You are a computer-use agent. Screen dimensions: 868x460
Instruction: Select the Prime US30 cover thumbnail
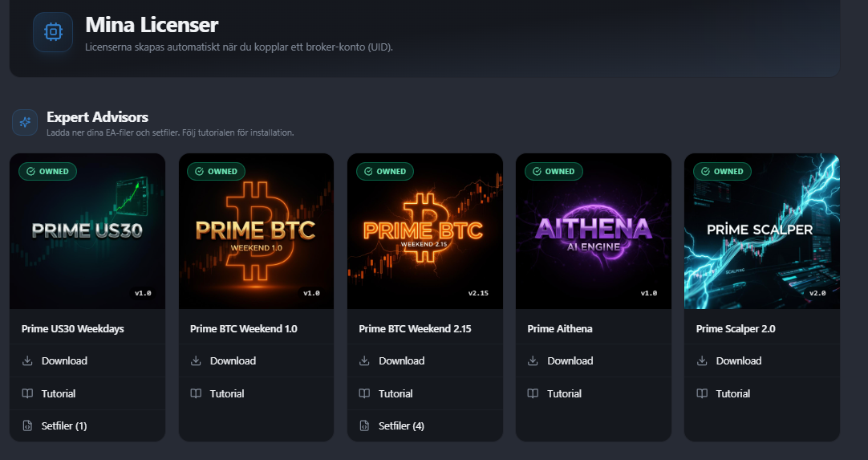(x=87, y=231)
